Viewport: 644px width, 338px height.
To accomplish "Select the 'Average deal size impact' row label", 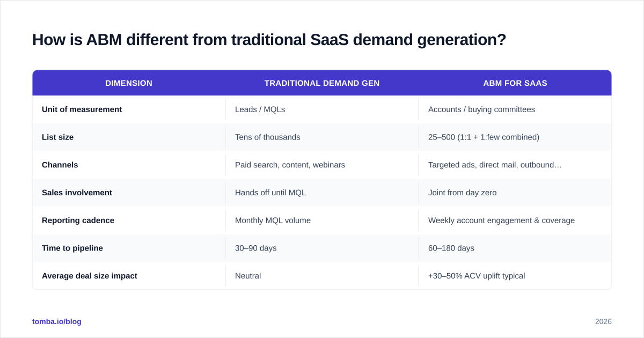I will pyautogui.click(x=89, y=276).
